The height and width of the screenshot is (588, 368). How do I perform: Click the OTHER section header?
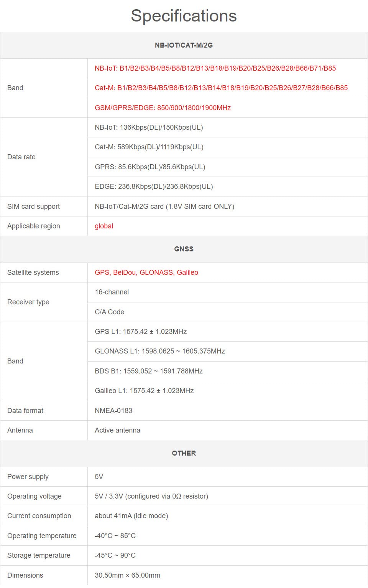tap(184, 453)
